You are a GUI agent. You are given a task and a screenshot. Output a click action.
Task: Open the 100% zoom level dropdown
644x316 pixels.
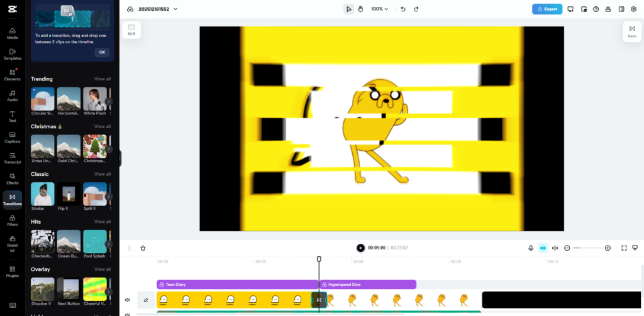pyautogui.click(x=379, y=9)
